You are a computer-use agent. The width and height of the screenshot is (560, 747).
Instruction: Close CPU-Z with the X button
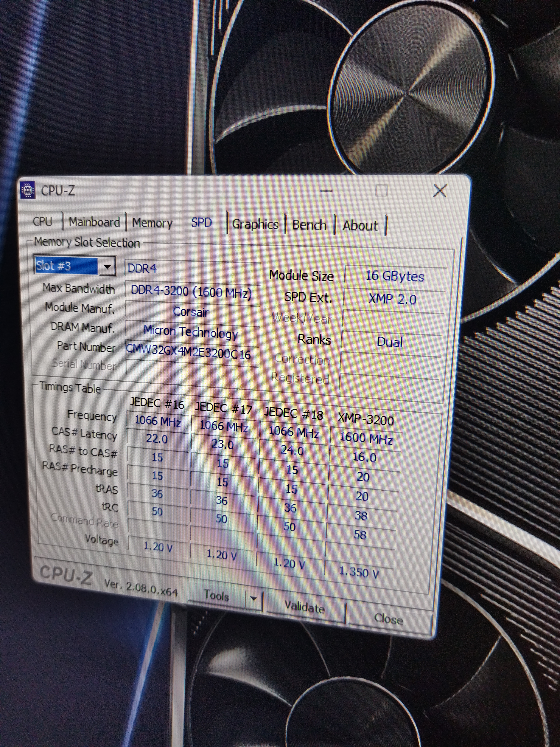(x=440, y=191)
